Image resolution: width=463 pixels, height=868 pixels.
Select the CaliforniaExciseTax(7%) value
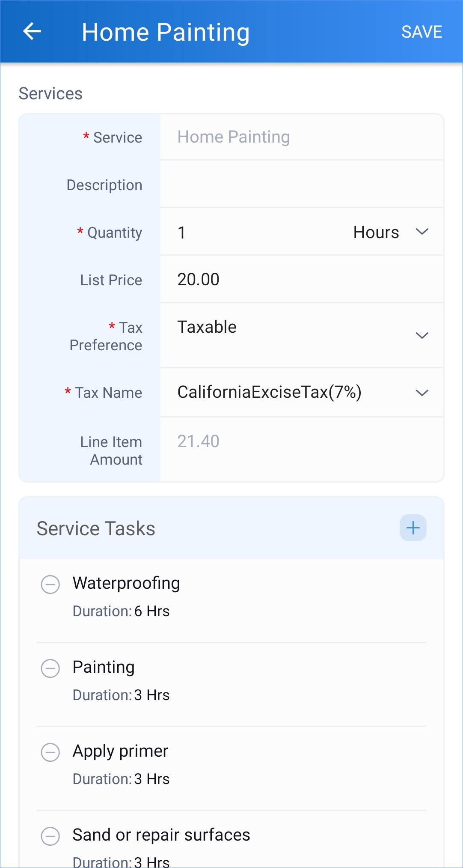pyautogui.click(x=270, y=392)
